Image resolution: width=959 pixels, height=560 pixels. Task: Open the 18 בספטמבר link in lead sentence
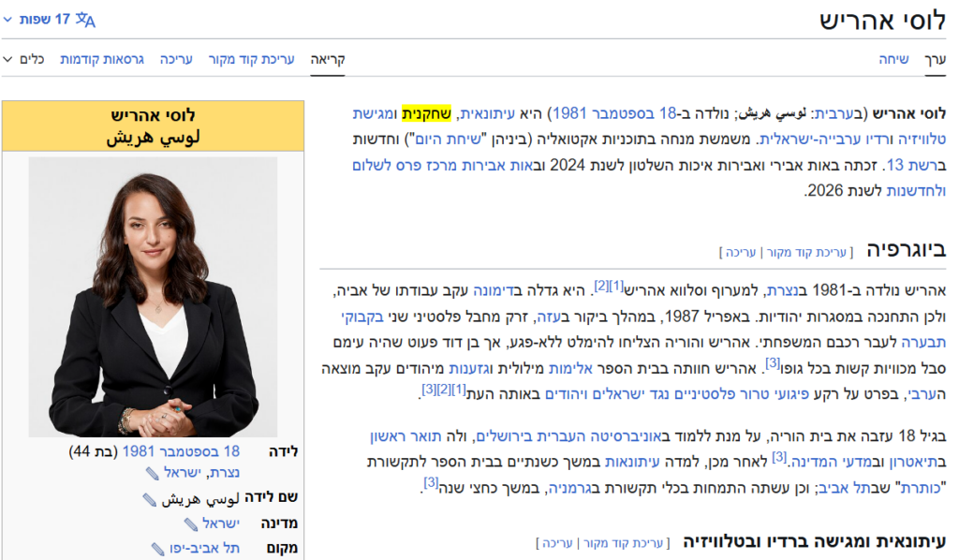pyautogui.click(x=632, y=113)
